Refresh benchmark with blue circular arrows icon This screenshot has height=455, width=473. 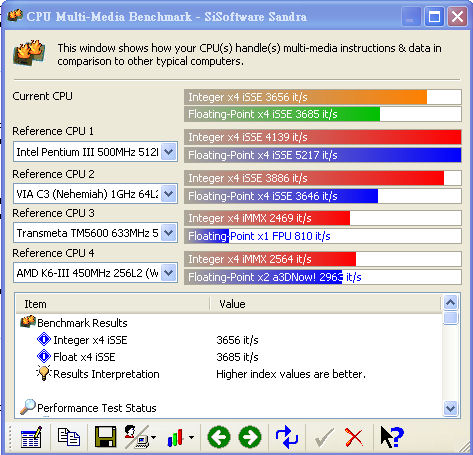tap(287, 437)
